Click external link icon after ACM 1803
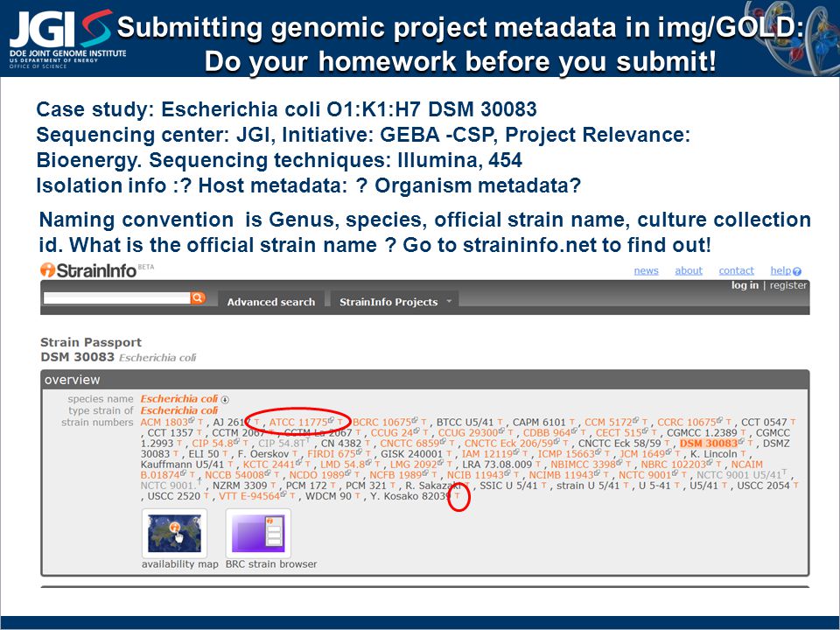 tap(192, 421)
